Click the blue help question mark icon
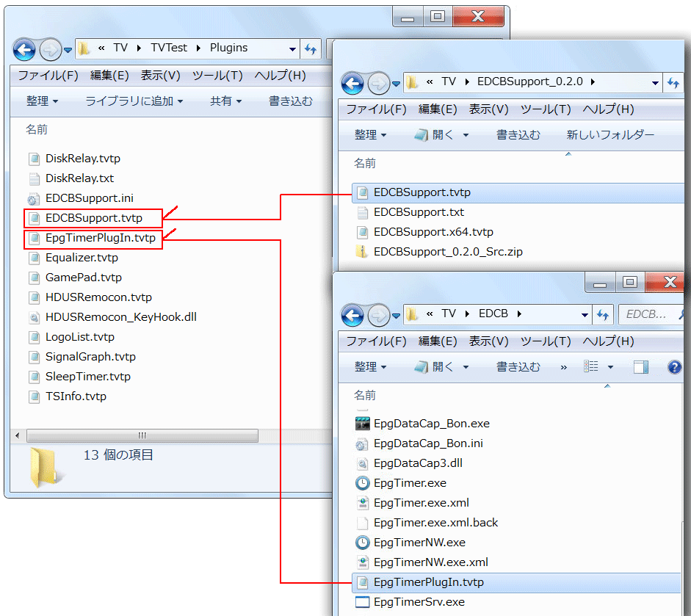Image resolution: width=691 pixels, height=616 pixels. pos(674,367)
